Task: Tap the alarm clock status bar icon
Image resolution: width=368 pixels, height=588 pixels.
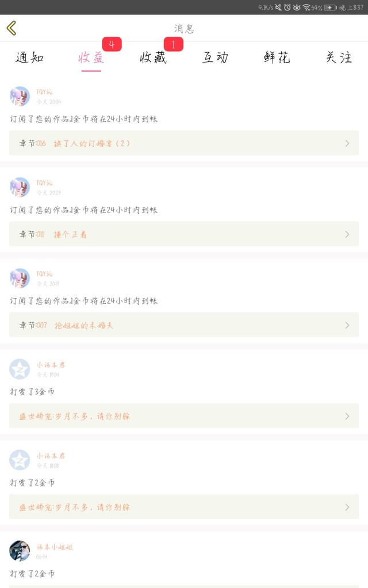Action: tap(287, 7)
